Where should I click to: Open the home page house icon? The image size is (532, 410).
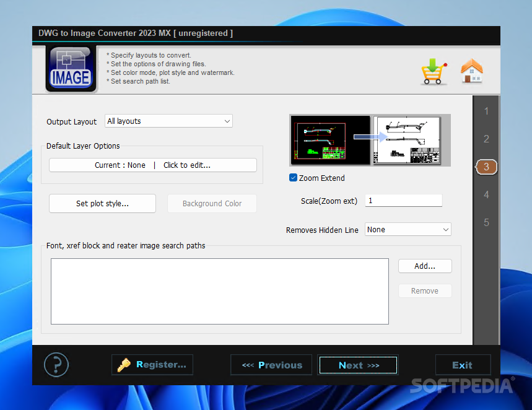(471, 71)
